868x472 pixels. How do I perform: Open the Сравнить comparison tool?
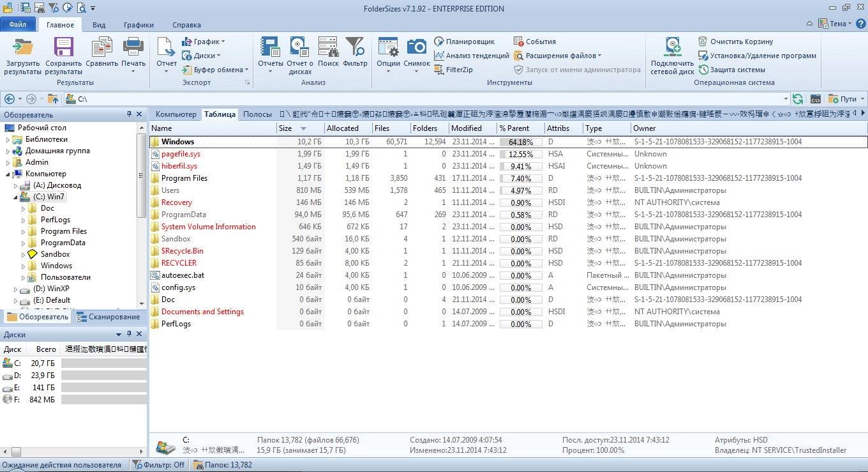(102, 53)
